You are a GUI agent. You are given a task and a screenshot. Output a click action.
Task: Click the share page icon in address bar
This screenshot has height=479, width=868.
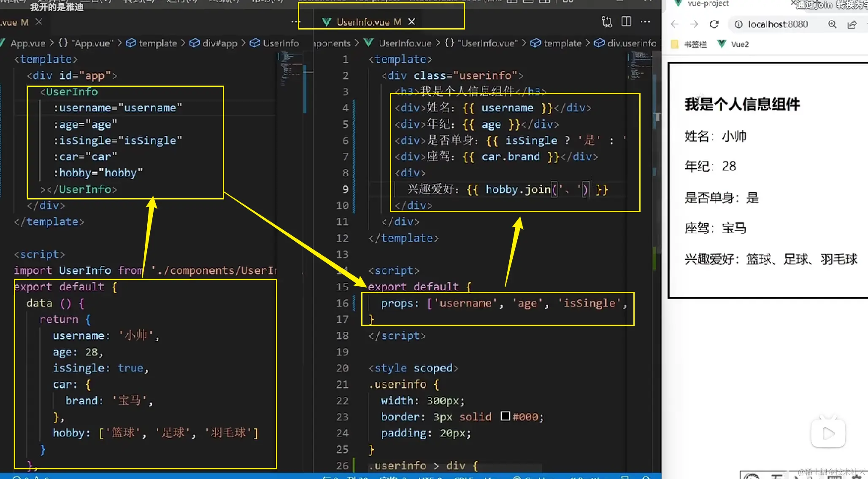[x=852, y=24]
